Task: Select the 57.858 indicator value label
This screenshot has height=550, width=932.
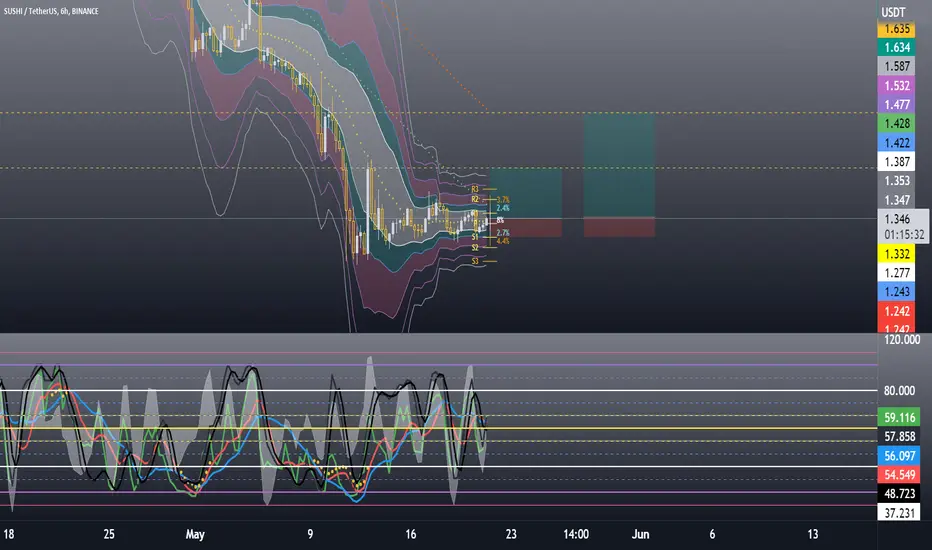Action: click(x=899, y=436)
